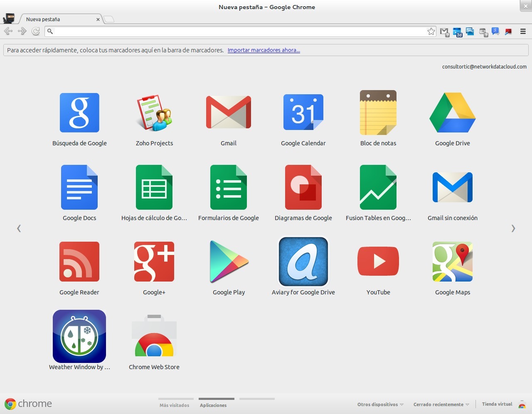Open Zoho Projects
This screenshot has height=414, width=532.
pyautogui.click(x=154, y=112)
